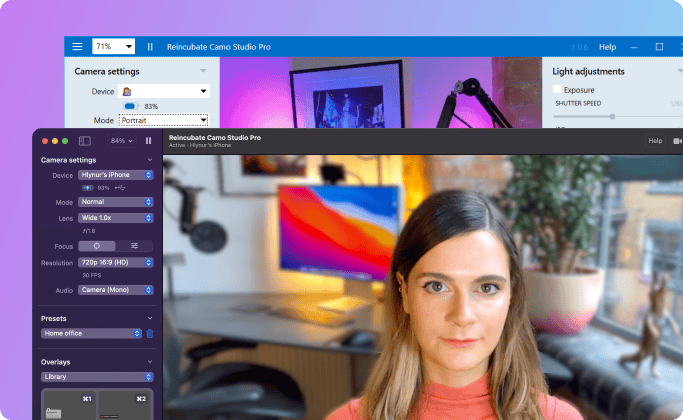This screenshot has width=683, height=420.
Task: Open the 71% zoom dropdown in Windows window
Action: (113, 46)
